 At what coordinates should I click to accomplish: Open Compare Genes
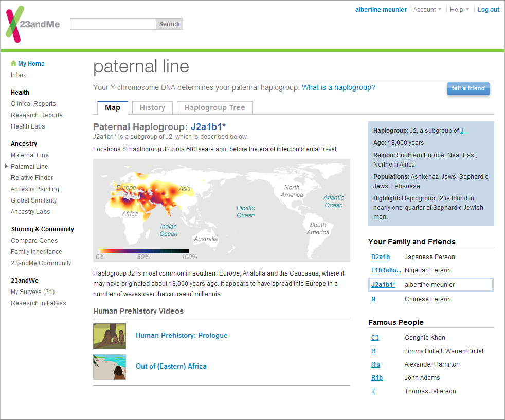[34, 241]
